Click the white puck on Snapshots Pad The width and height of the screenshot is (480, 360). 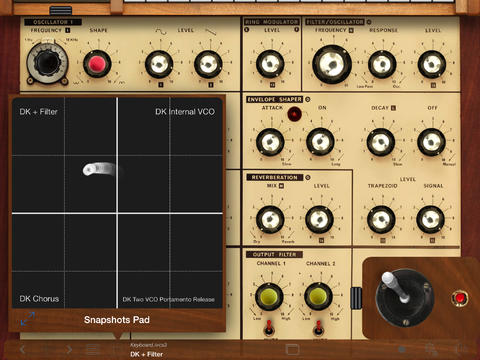point(100,169)
